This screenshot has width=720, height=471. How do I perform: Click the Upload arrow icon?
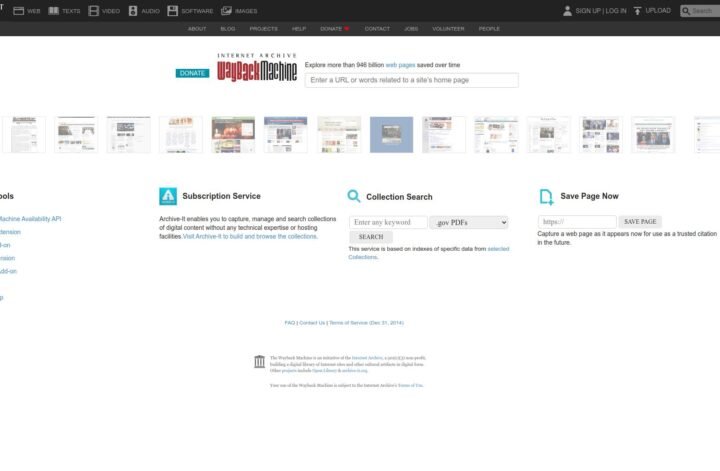point(637,11)
